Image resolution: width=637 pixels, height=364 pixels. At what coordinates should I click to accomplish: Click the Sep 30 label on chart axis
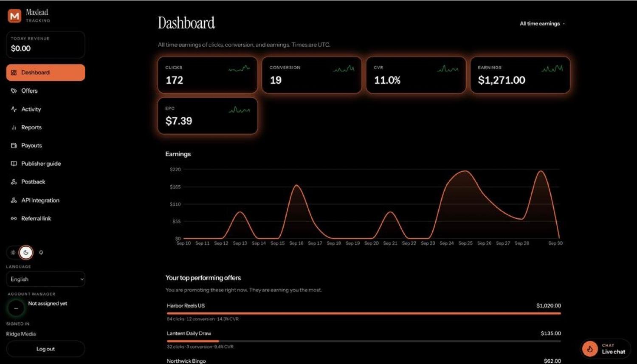pos(555,243)
